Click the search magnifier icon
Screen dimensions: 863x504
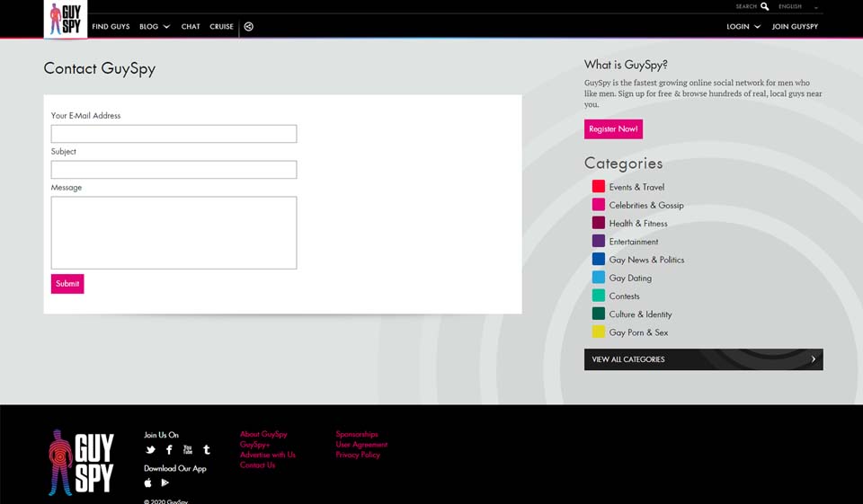(x=765, y=6)
